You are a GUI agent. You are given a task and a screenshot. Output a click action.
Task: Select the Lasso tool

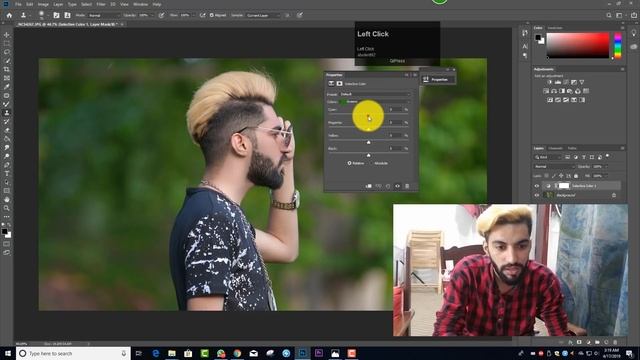[7, 52]
